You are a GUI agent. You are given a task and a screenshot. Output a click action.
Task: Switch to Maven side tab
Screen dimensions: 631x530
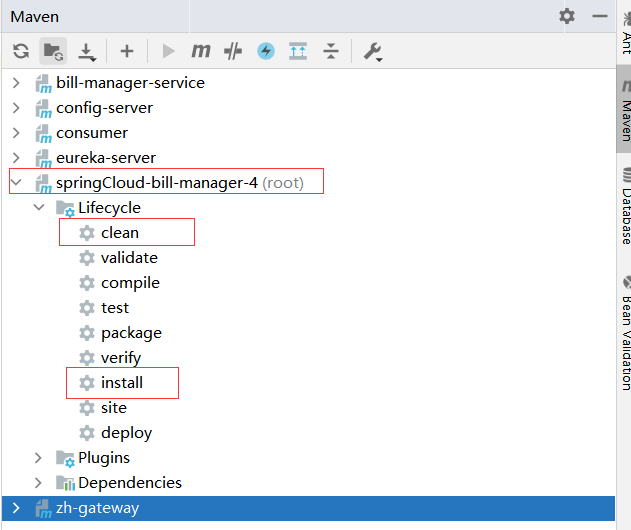(625, 110)
